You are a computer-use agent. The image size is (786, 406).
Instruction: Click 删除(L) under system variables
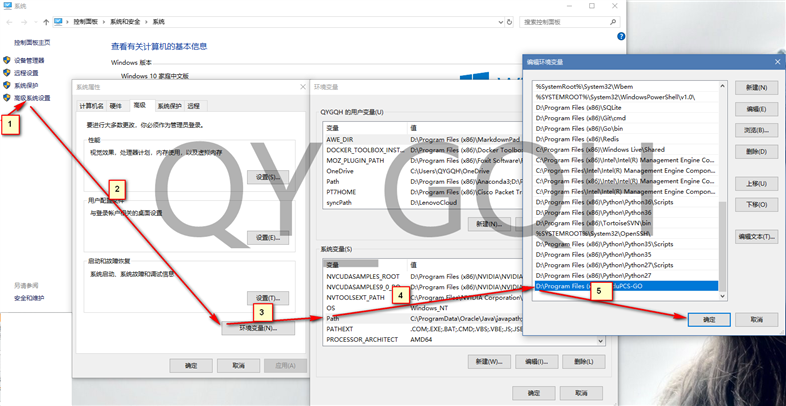583,361
